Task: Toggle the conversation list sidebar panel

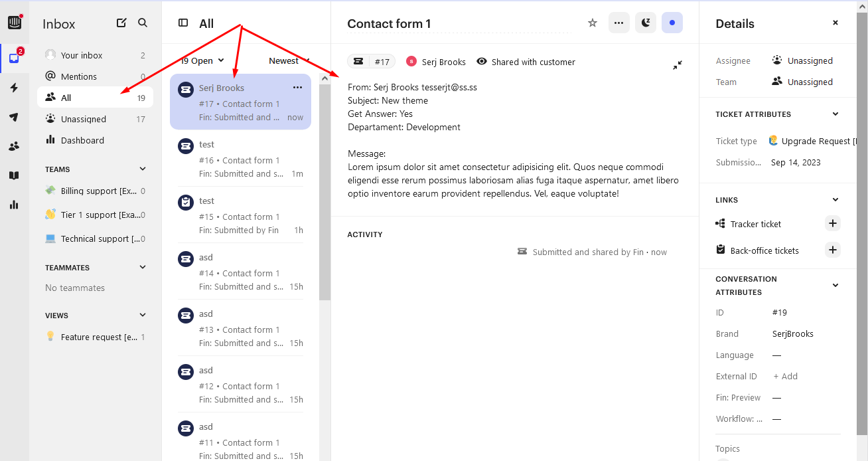Action: [183, 23]
